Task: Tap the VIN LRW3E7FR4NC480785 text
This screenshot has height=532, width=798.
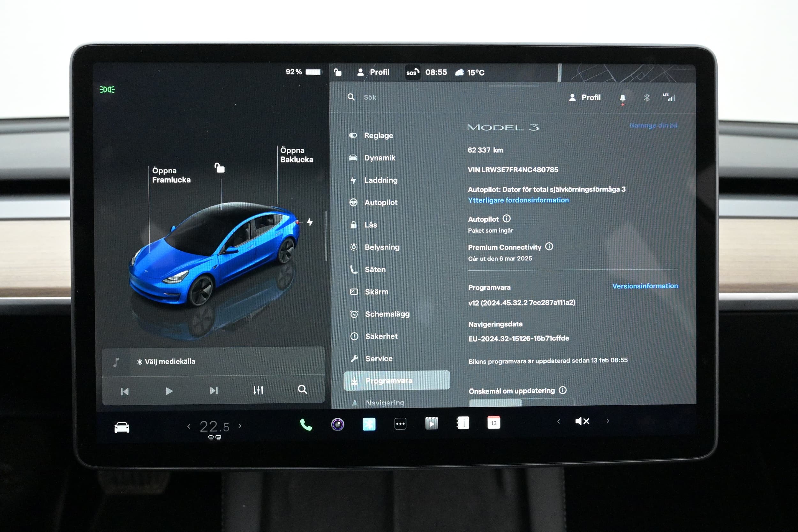Action: [513, 170]
